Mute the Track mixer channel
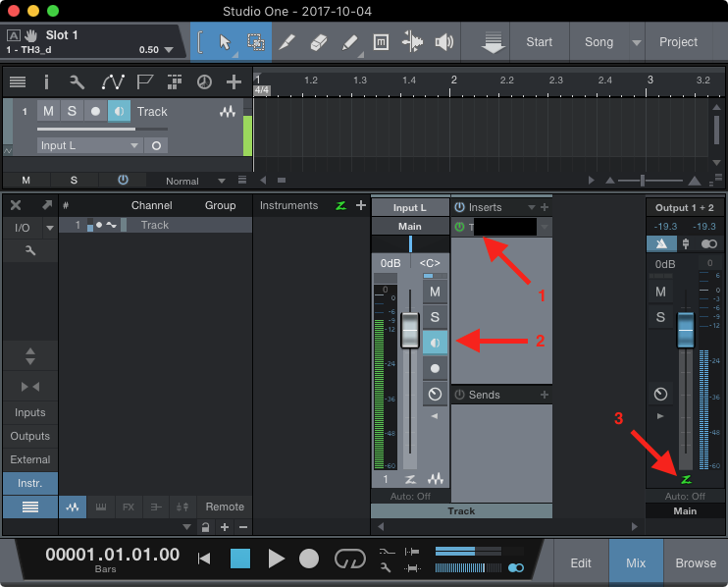The width and height of the screenshot is (728, 587). [x=435, y=292]
